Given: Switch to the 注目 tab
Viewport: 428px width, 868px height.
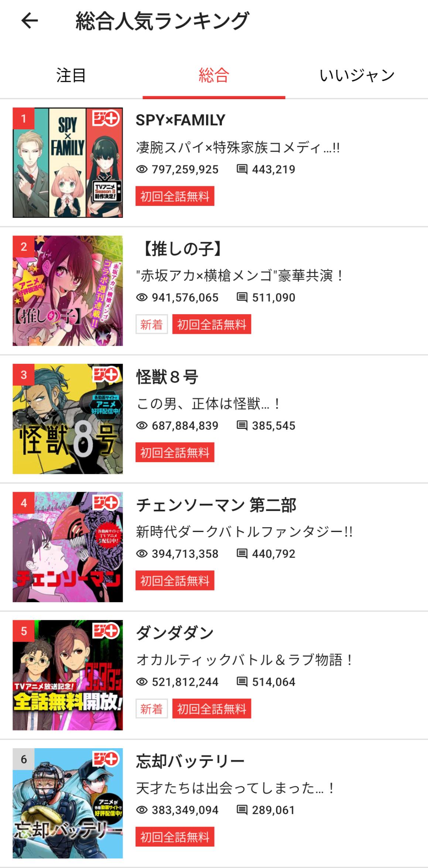Looking at the screenshot, I should click(71, 75).
